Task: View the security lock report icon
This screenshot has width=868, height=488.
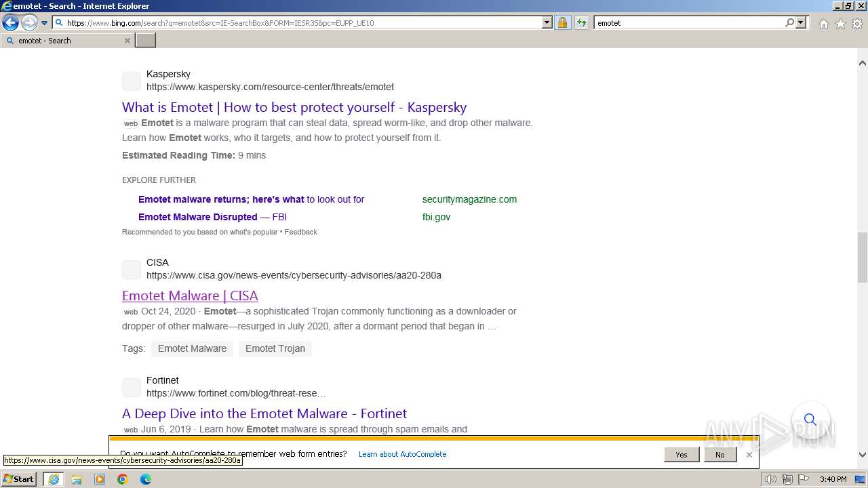Action: pos(562,22)
